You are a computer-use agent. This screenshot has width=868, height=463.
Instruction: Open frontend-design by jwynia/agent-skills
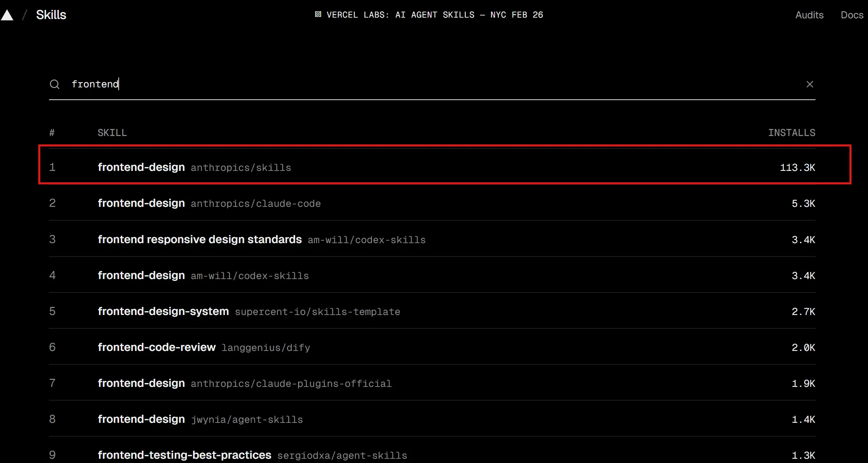(141, 419)
